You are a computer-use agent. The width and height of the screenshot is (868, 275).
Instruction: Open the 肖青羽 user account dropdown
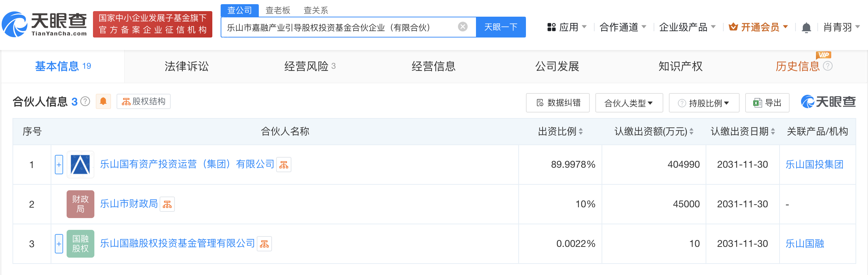click(842, 27)
